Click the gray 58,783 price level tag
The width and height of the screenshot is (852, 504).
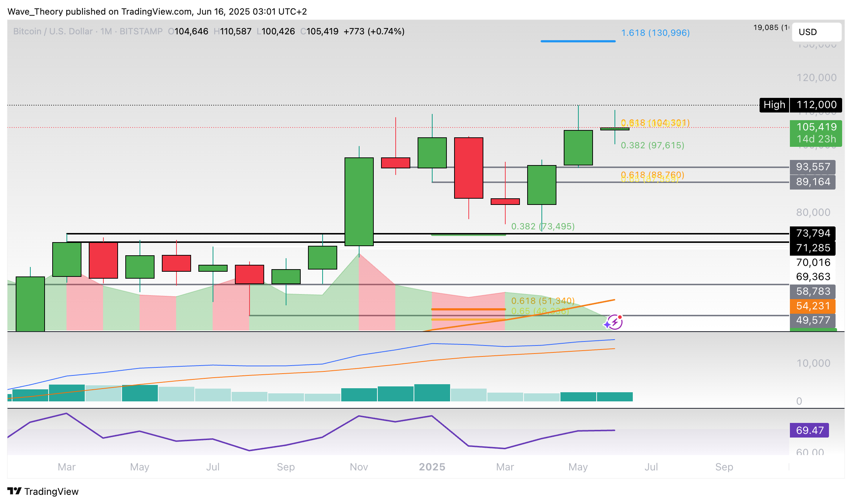tap(813, 291)
